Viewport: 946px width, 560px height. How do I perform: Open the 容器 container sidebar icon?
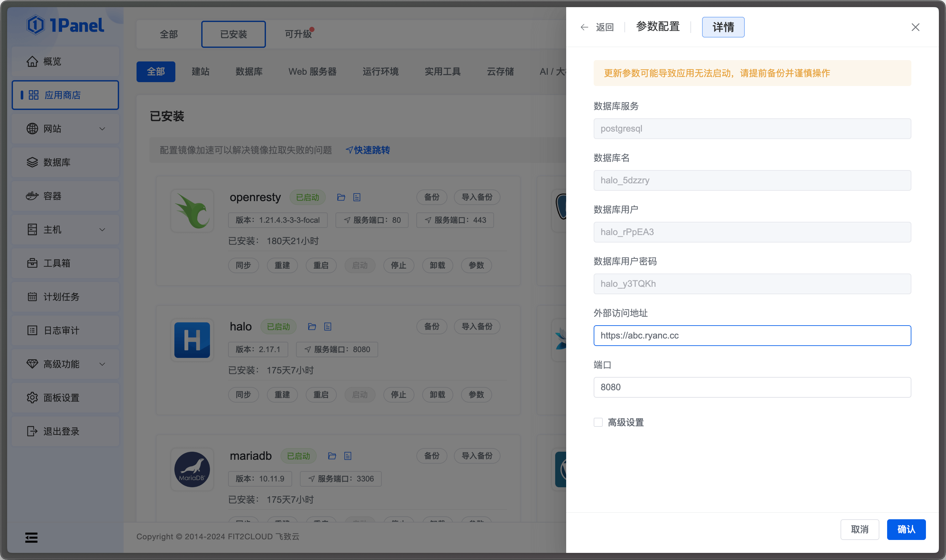click(32, 196)
